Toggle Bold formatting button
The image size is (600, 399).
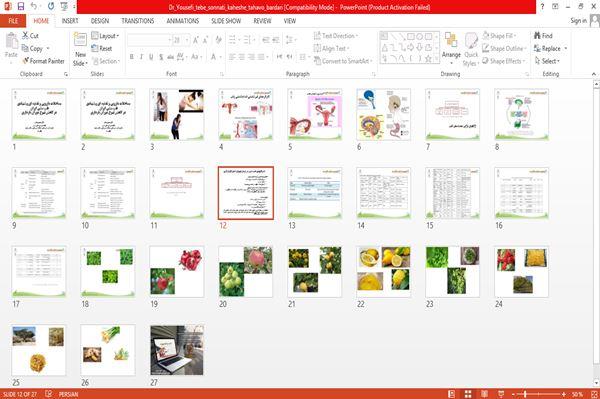pyautogui.click(x=132, y=57)
